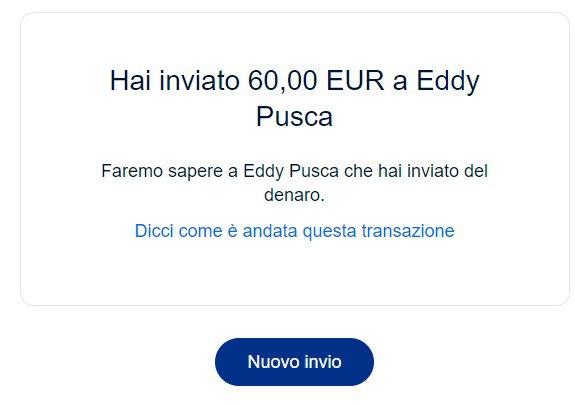
Task: Click the word questa in the blue link
Action: coord(329,232)
